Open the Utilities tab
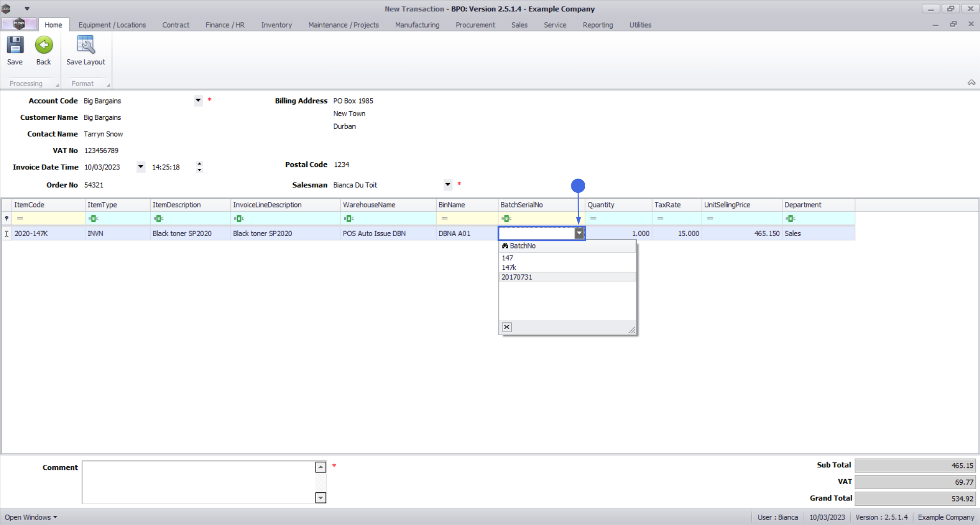This screenshot has width=980, height=525. pos(640,24)
